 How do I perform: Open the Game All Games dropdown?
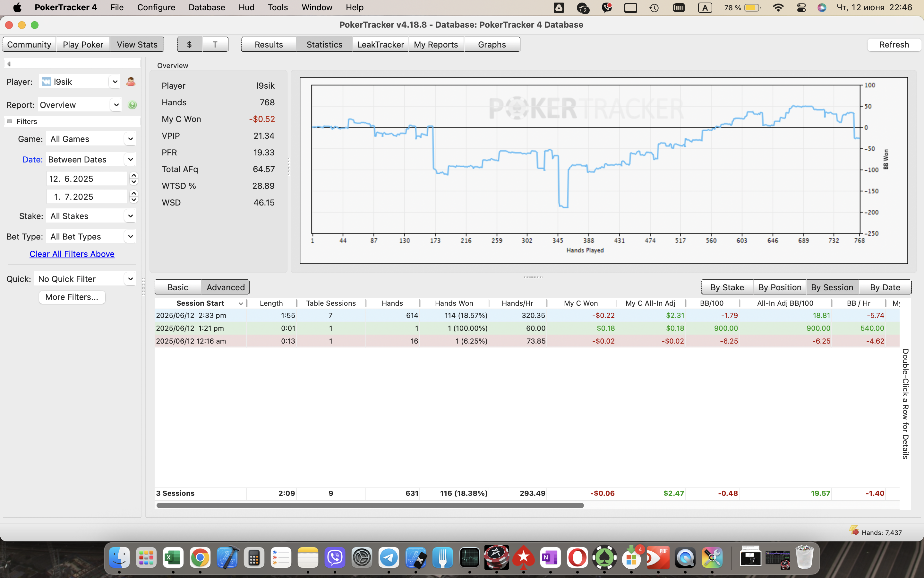130,139
